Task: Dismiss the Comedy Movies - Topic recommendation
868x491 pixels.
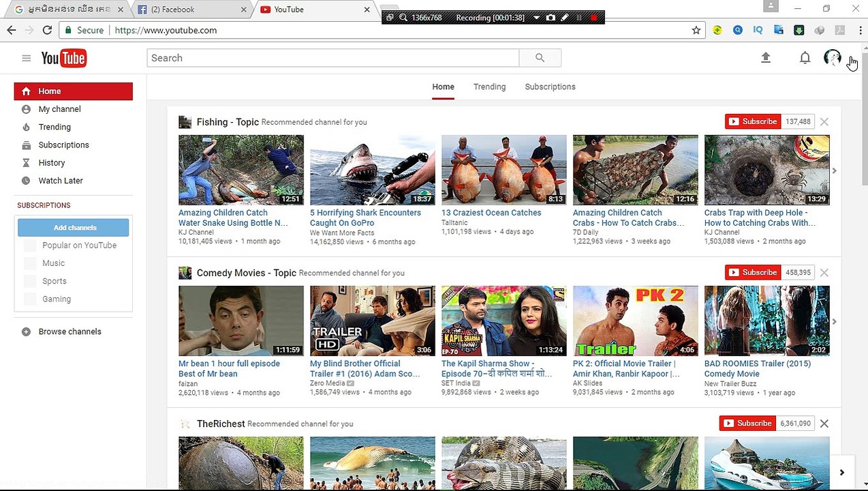Action: click(x=824, y=272)
